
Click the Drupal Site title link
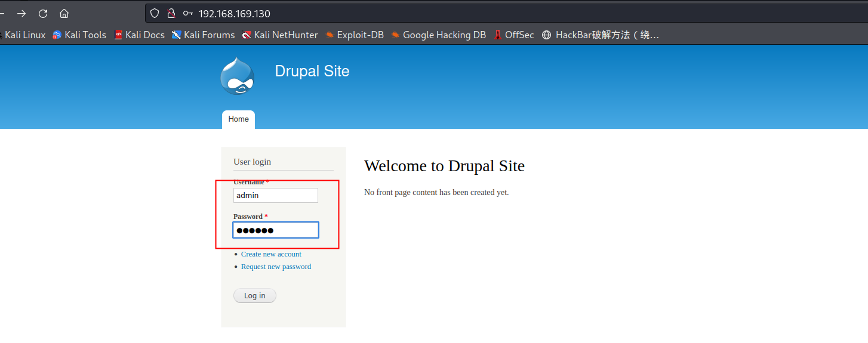tap(312, 71)
